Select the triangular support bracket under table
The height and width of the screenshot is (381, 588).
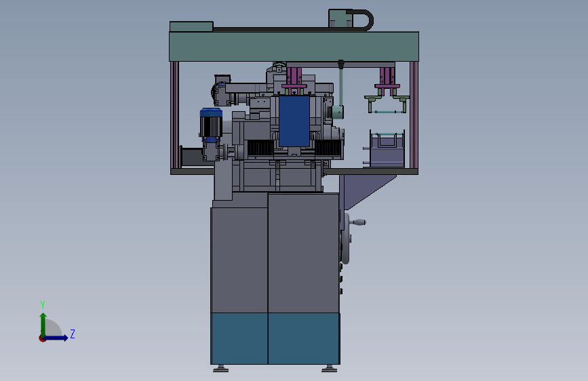364,190
